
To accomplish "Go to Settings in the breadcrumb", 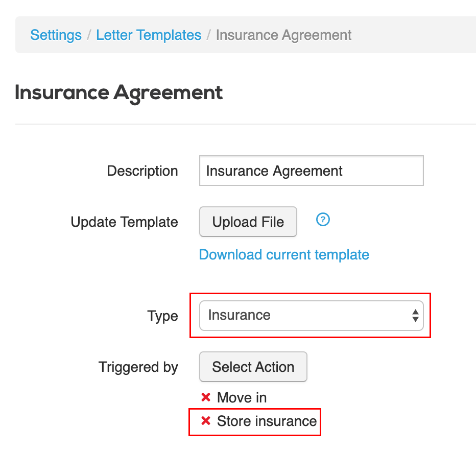I will point(56,35).
